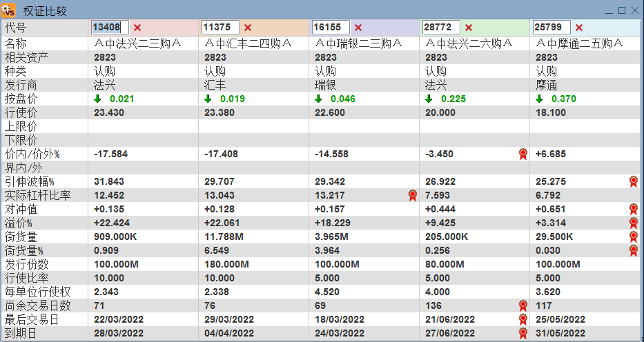This screenshot has height=342, width=644.
Task: Click the code box with 28772
Action: pos(442,28)
